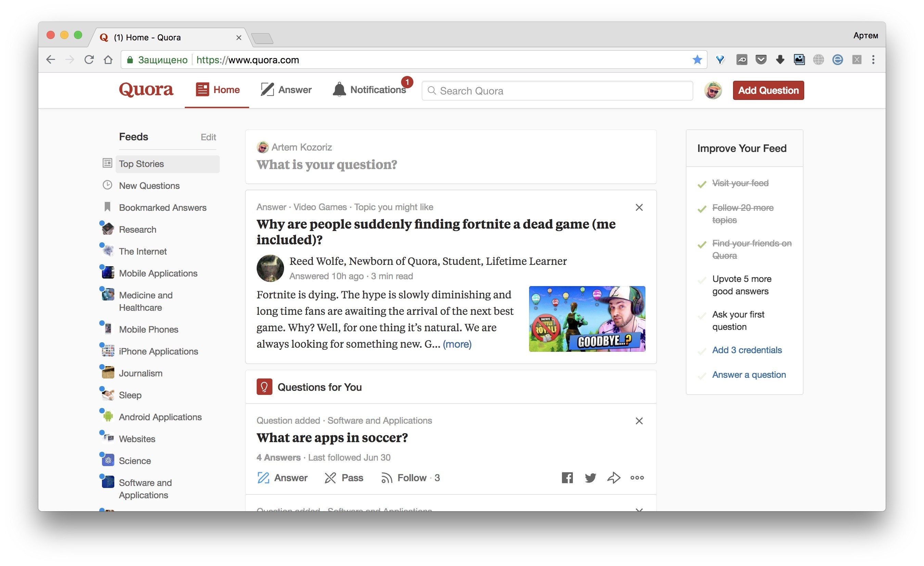
Task: Click Edit next to Feeds
Action: pos(208,137)
